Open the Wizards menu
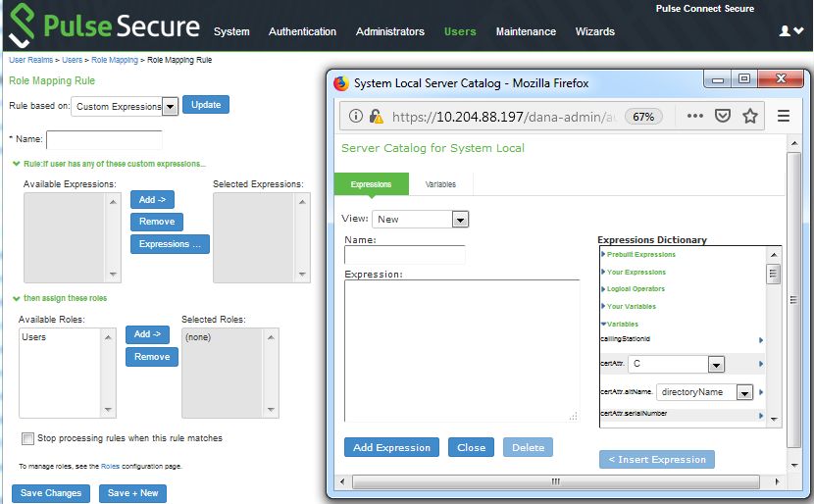This screenshot has height=504, width=814. click(595, 31)
